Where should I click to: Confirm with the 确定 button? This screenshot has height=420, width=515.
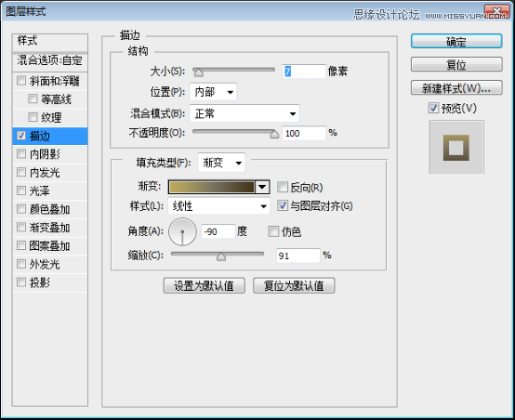click(456, 42)
